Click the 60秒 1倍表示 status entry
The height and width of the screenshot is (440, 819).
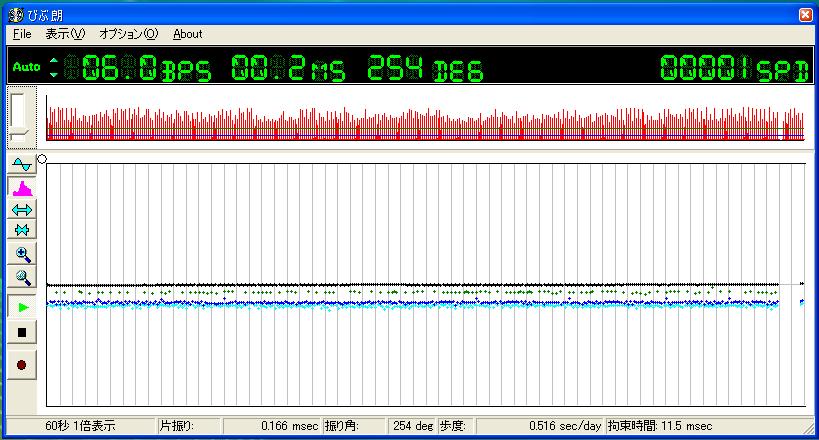[x=80, y=426]
